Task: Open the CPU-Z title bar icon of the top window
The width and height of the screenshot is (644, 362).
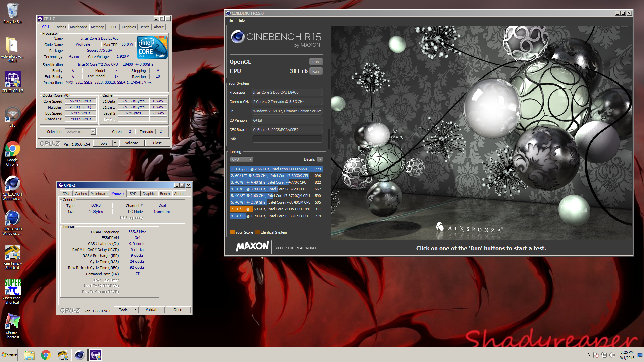Action: coord(40,19)
